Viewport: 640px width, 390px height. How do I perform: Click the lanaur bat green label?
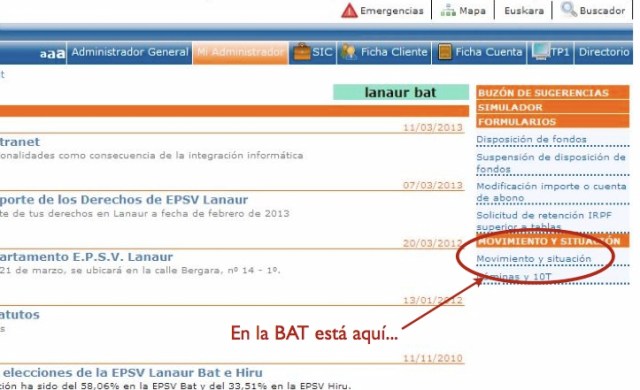click(x=401, y=92)
